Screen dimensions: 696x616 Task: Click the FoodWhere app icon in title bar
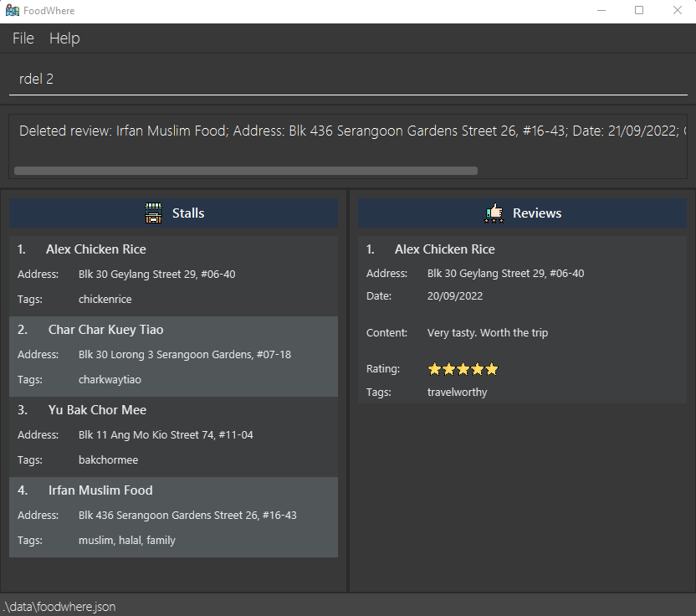pyautogui.click(x=13, y=10)
